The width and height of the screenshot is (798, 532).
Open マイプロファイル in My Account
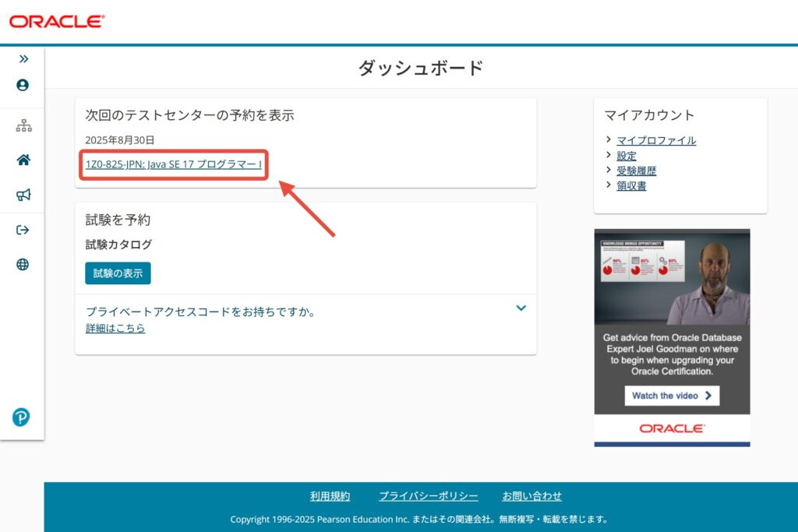[x=656, y=141]
